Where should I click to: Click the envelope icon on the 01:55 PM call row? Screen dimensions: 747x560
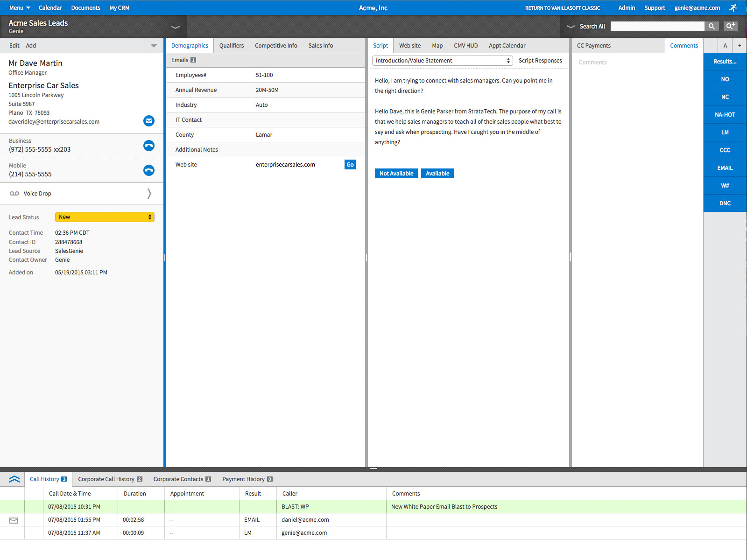[14, 519]
